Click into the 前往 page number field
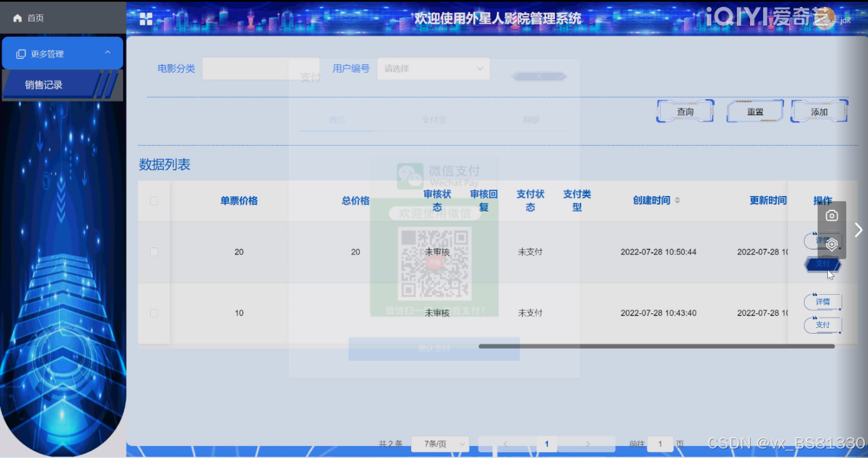 (660, 444)
